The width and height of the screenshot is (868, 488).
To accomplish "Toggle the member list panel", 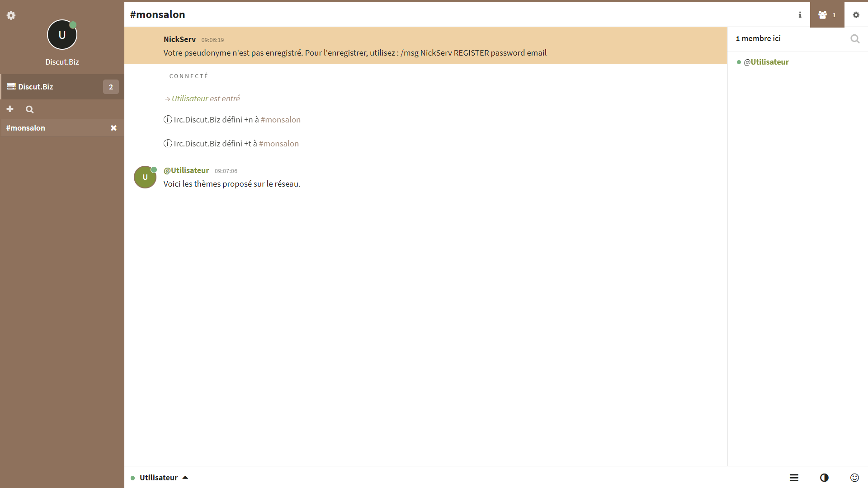I will pyautogui.click(x=827, y=15).
